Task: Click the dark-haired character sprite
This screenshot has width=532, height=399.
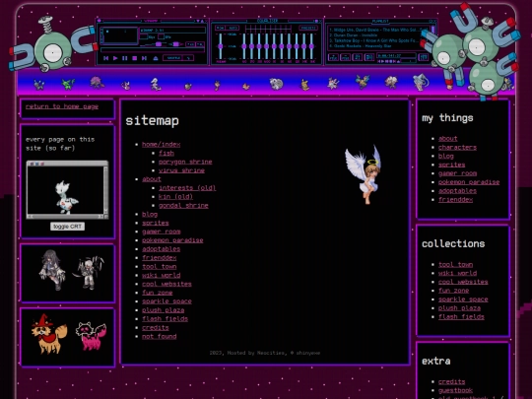Action: 52,270
